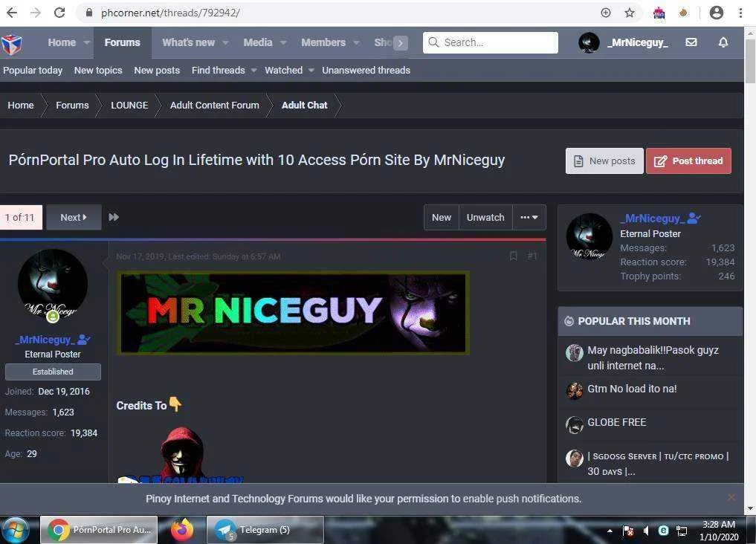Screen dimensions: 756x544
Task: Click Adult Content Forum breadcrumb
Action: click(x=215, y=105)
